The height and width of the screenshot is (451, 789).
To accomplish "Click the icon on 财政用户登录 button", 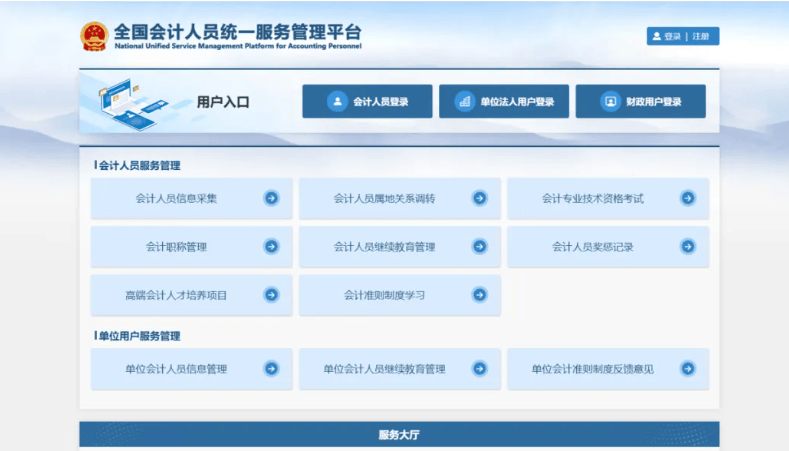I will coord(610,101).
